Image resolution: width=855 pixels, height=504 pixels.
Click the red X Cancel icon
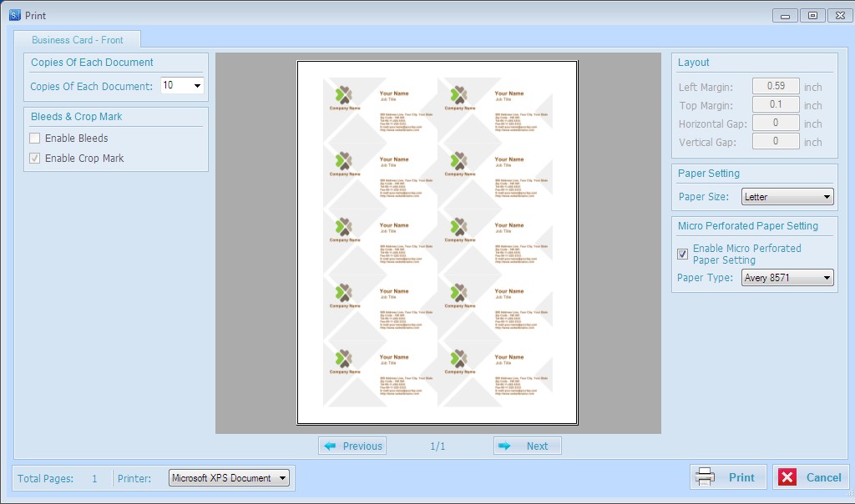787,477
